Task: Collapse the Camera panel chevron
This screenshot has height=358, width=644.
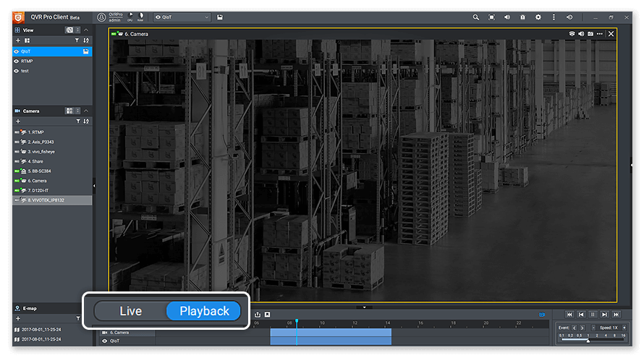Action: click(x=86, y=111)
